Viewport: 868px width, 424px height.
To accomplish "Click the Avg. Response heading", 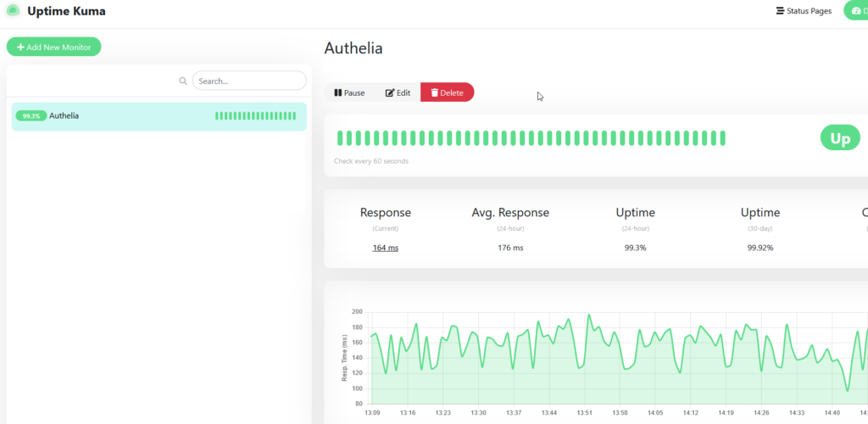I will click(x=510, y=213).
